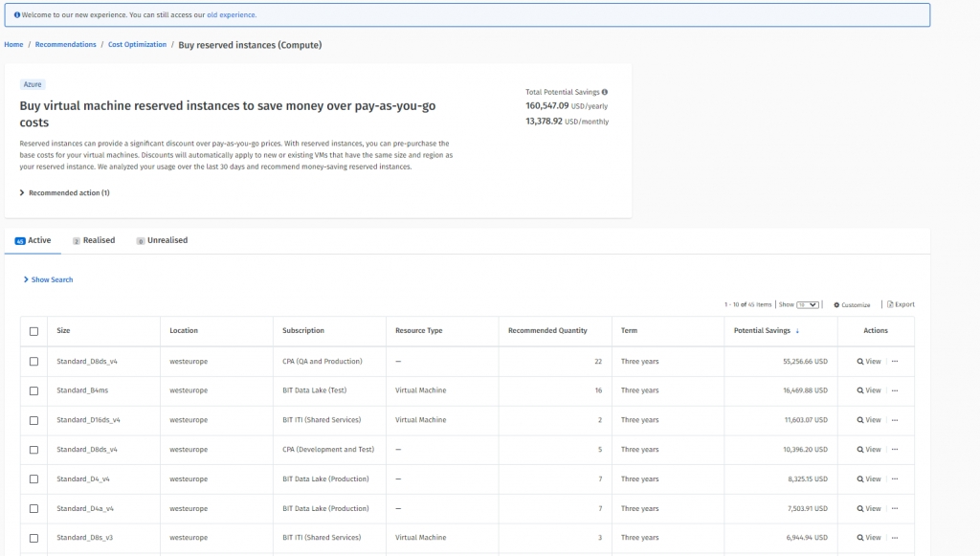Open the old experience link

pyautogui.click(x=231, y=15)
